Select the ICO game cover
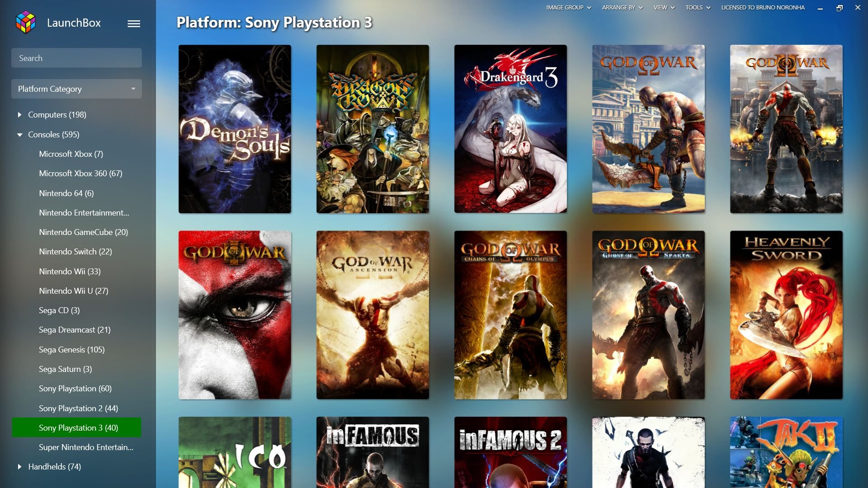This screenshot has height=488, width=868. tap(235, 452)
